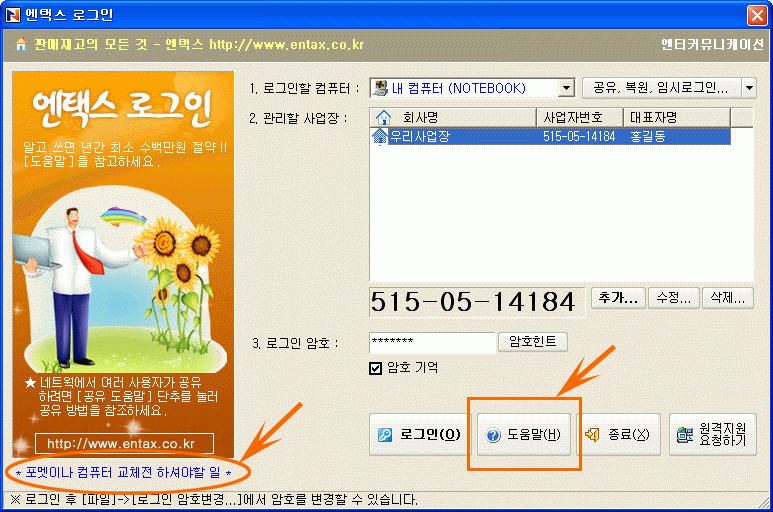Click the remote support computer icon

[684, 435]
